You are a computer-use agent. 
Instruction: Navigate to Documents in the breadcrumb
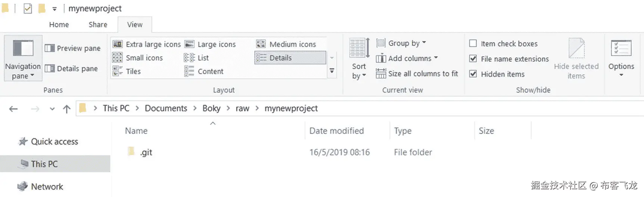[166, 108]
